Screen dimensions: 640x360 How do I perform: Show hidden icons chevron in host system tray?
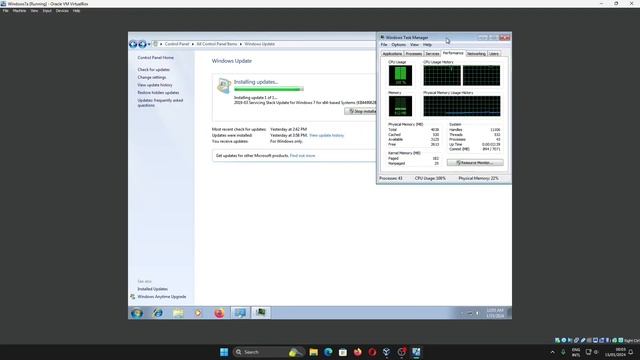coord(553,352)
